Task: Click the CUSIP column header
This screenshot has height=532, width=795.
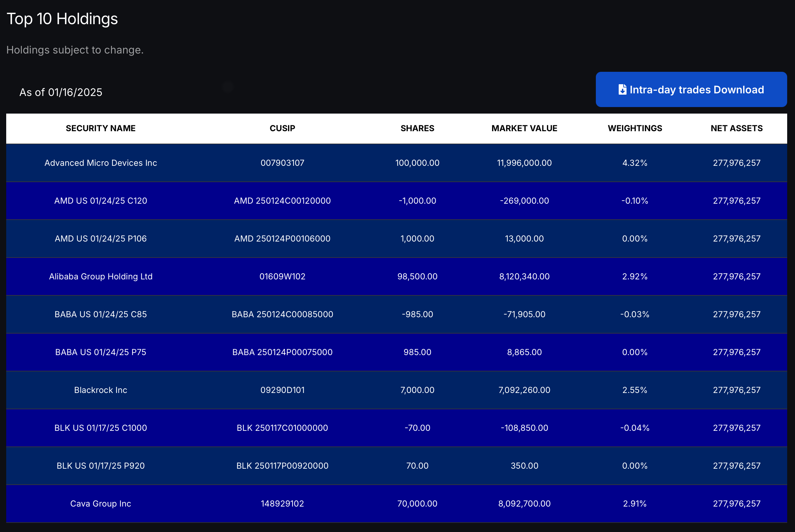Action: [x=282, y=128]
